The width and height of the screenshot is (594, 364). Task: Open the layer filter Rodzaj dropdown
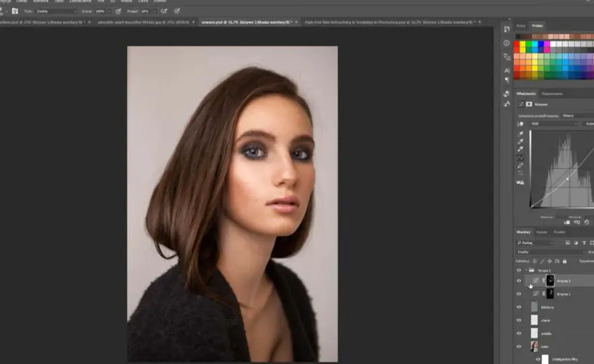pos(535,243)
